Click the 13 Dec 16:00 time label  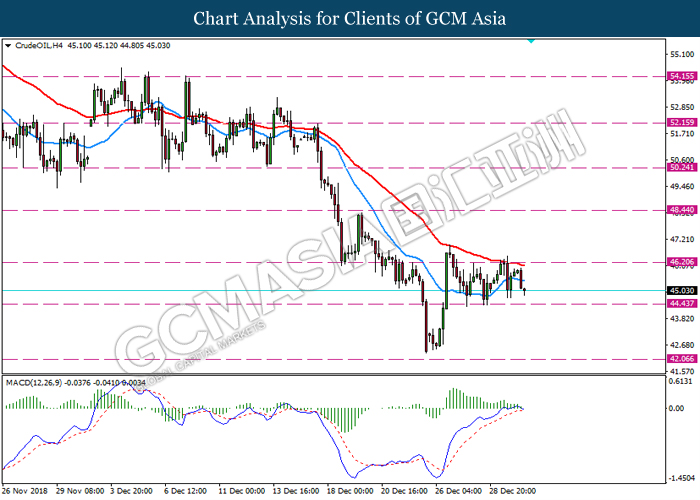click(296, 491)
